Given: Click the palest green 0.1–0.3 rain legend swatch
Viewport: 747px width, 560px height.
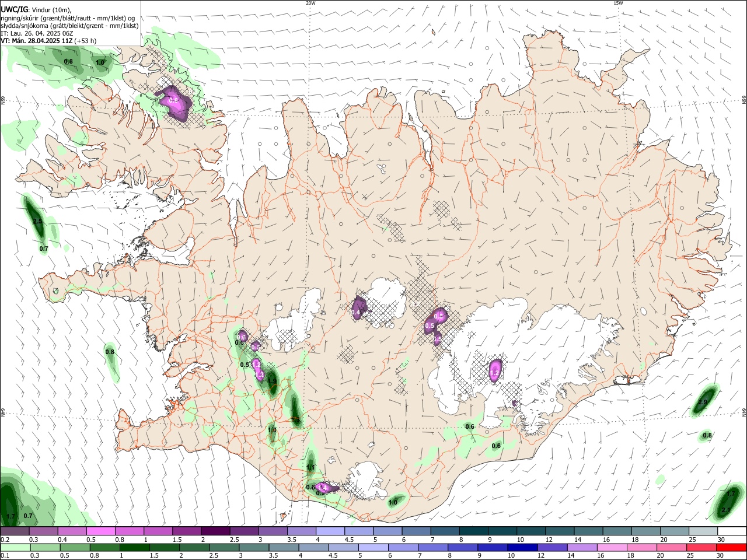Looking at the screenshot, I should (16, 547).
